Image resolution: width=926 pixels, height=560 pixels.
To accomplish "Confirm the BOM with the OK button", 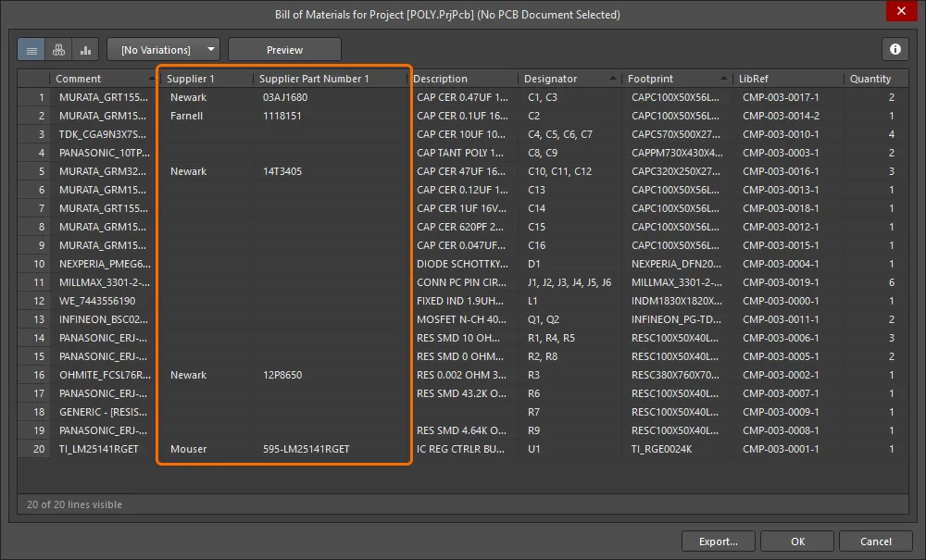I will click(x=797, y=541).
